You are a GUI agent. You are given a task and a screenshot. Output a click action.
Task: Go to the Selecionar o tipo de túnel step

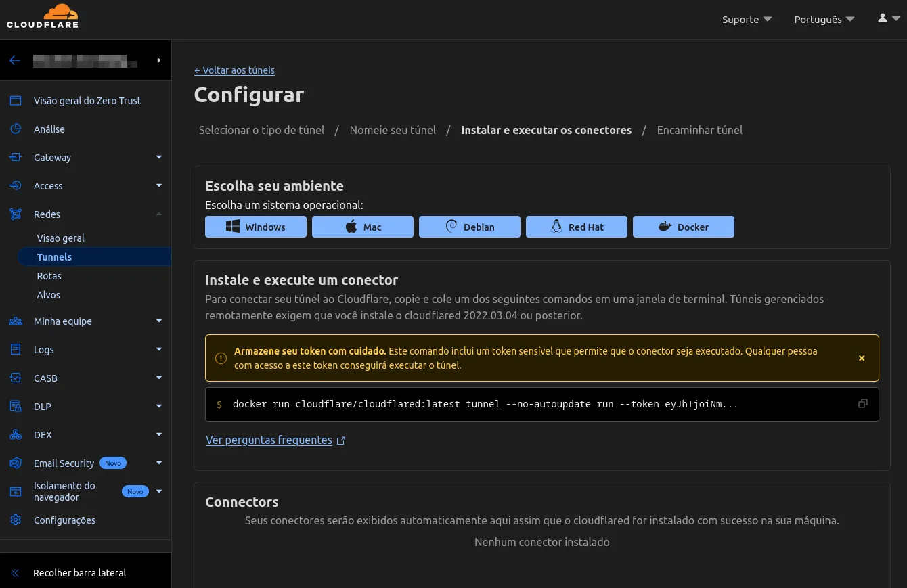point(261,130)
